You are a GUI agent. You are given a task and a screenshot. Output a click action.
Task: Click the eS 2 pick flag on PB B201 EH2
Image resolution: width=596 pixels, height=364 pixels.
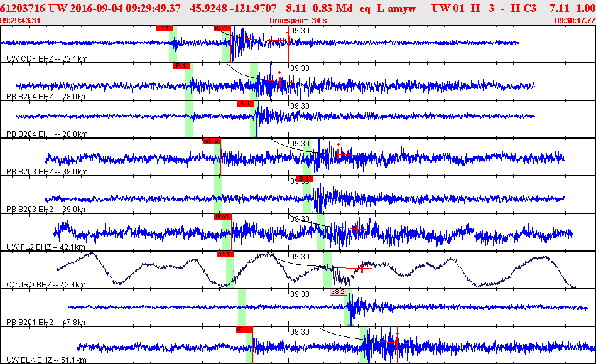coord(338,292)
